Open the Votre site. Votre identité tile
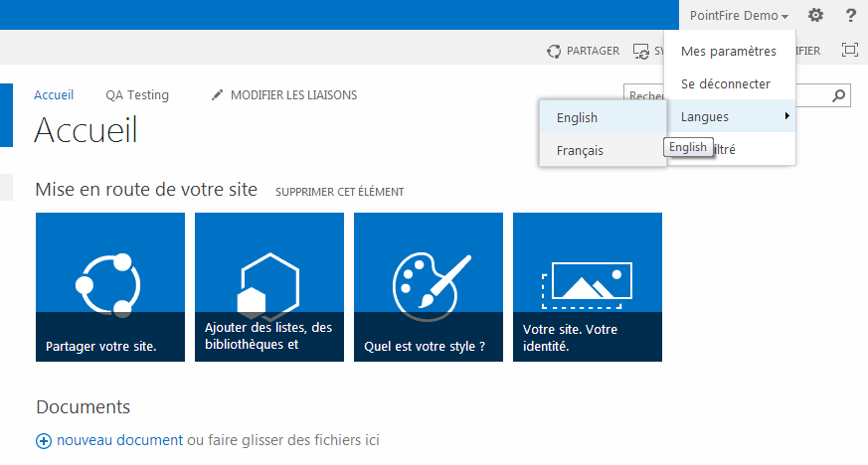The height and width of the screenshot is (465, 868). (x=588, y=287)
